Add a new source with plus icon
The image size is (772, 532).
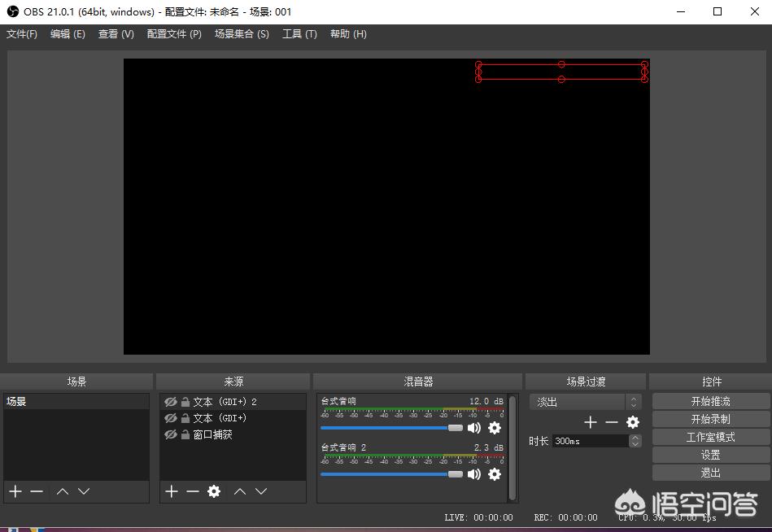point(172,491)
